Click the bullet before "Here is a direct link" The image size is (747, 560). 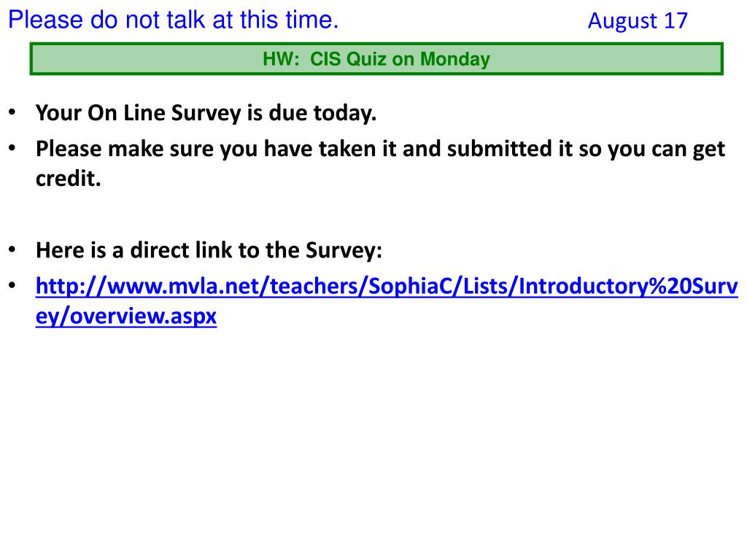[12, 249]
